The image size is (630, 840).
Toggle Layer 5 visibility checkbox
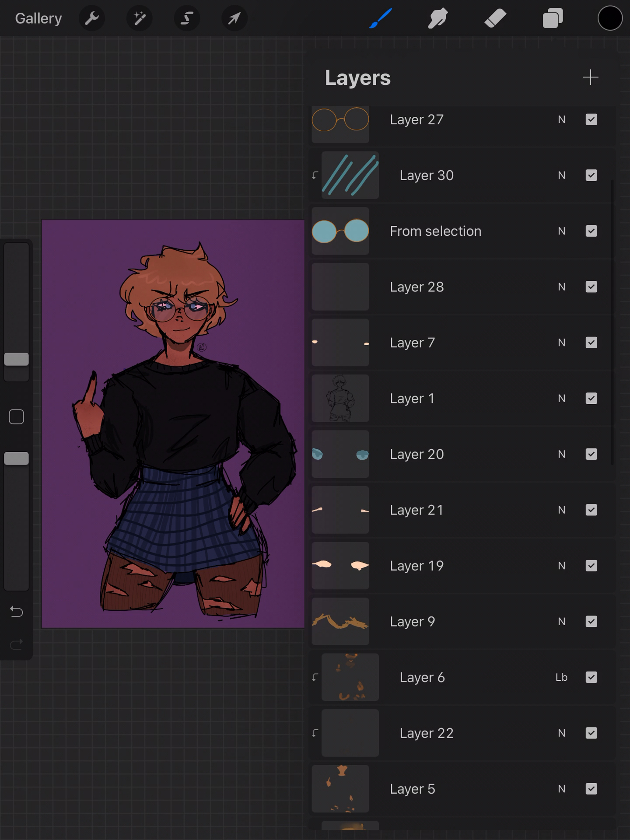point(591,789)
